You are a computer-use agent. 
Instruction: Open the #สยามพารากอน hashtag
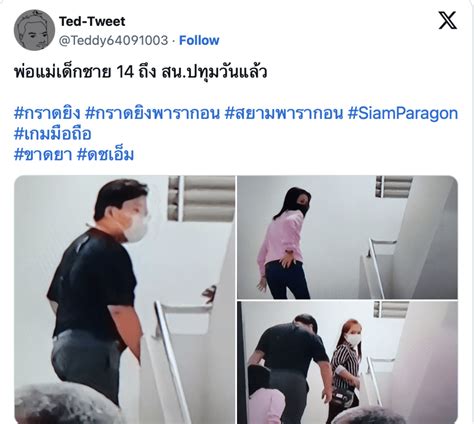(x=284, y=113)
